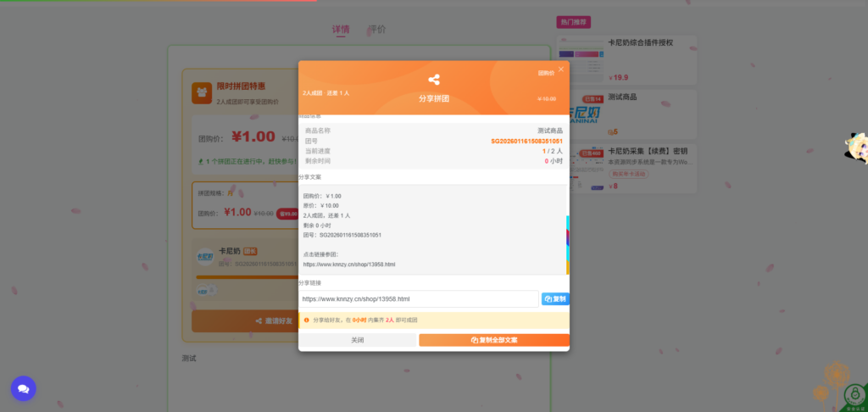Screen dimensions: 868x412
Task: Click the warning info icon in notice
Action: pyautogui.click(x=307, y=320)
